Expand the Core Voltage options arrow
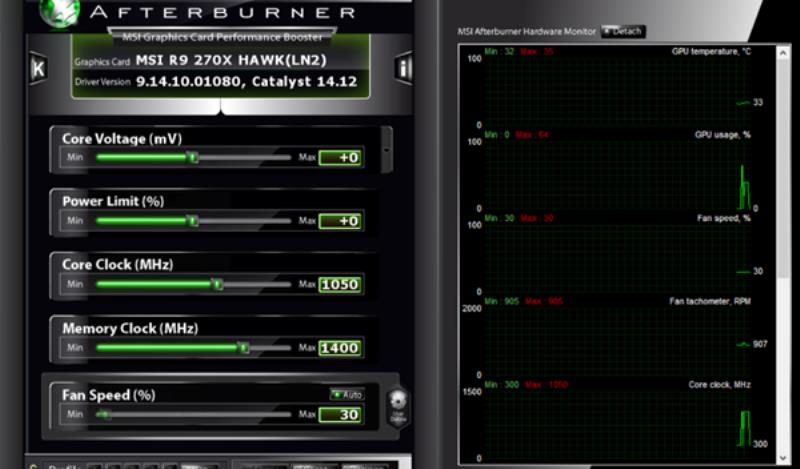800x469 pixels. (x=386, y=150)
